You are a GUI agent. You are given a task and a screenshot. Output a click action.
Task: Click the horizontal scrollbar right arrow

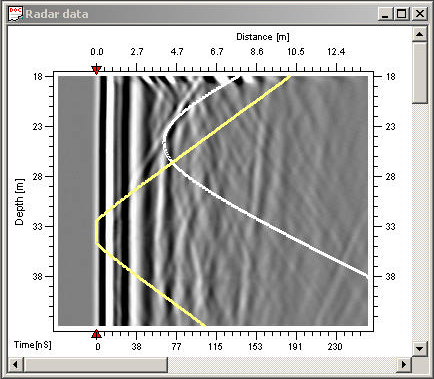point(404,364)
